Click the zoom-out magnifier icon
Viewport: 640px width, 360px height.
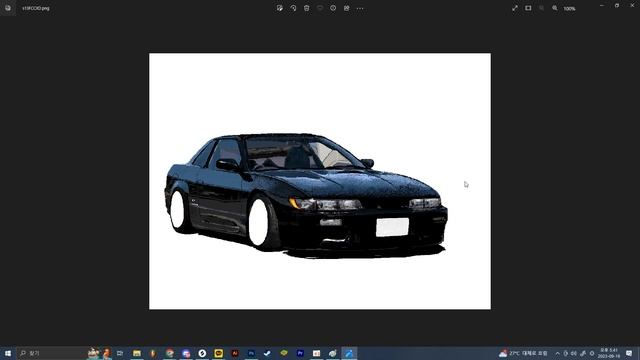542,8
